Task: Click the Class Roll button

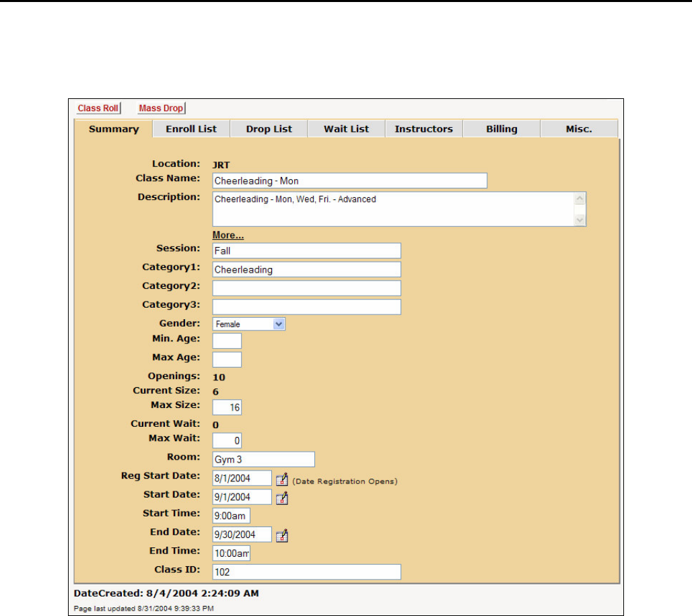Action: point(98,108)
